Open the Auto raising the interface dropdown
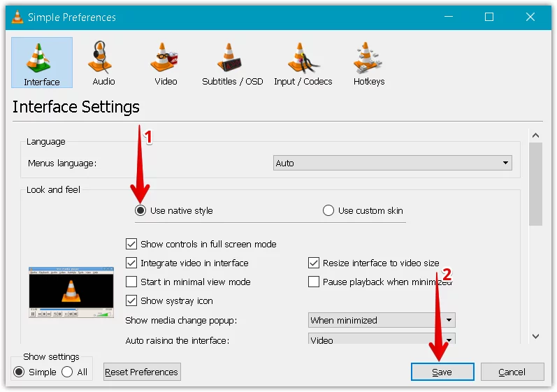 (382, 338)
